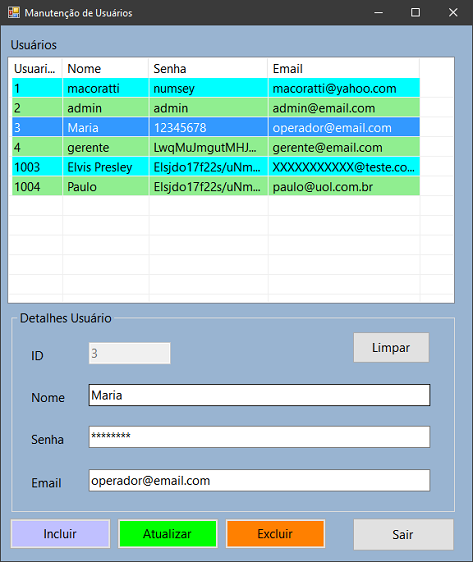Viewport: 473px width, 562px height.
Task: Click the Limpar button
Action: 391,347
